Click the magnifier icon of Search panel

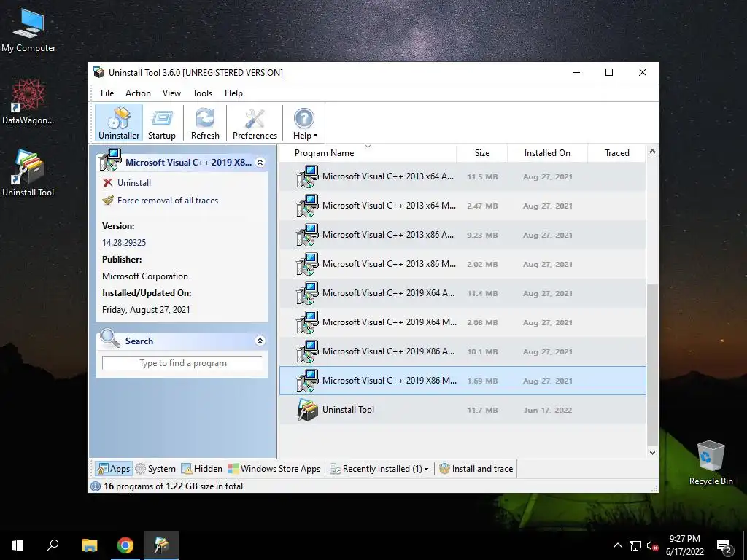[110, 338]
